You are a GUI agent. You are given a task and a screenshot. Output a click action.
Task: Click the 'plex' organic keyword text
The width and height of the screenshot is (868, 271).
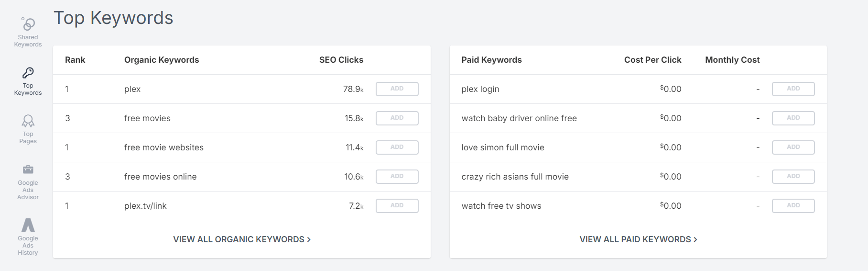tap(132, 90)
